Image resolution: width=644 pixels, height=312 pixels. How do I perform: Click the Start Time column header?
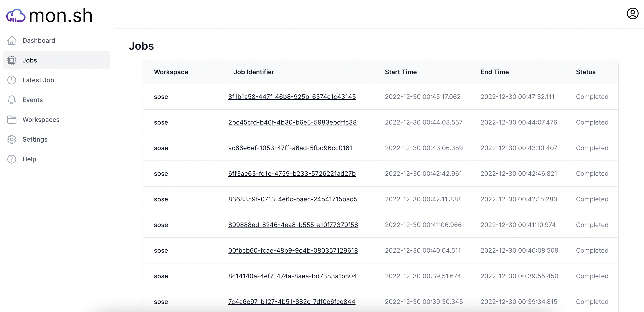[x=401, y=72]
